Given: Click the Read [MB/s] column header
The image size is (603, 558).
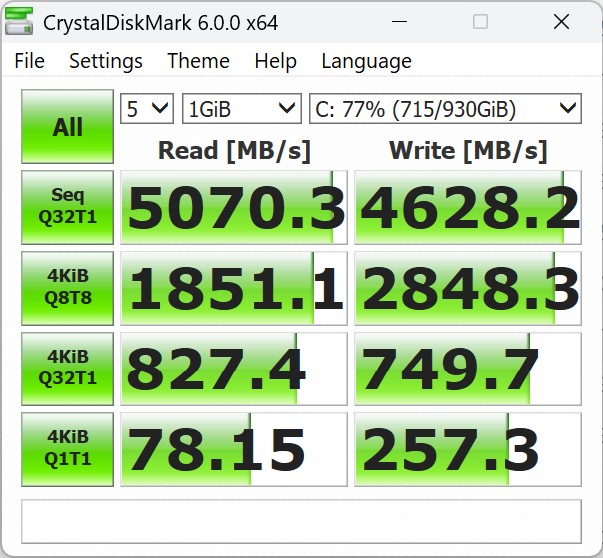Looking at the screenshot, I should coord(234,151).
